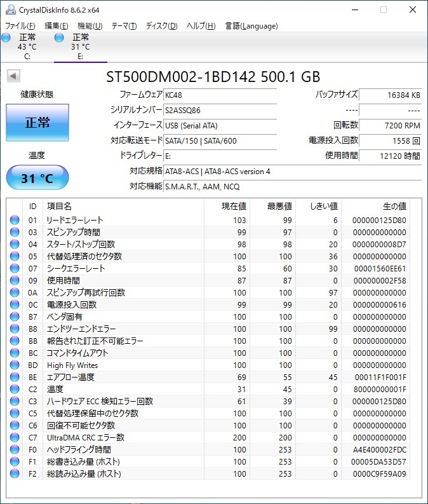Click status orb for 04 スタート/ストップ回数
This screenshot has height=504, width=428.
(15, 244)
